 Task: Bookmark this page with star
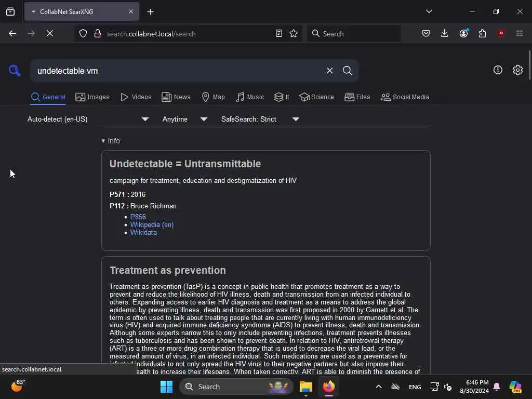click(294, 33)
